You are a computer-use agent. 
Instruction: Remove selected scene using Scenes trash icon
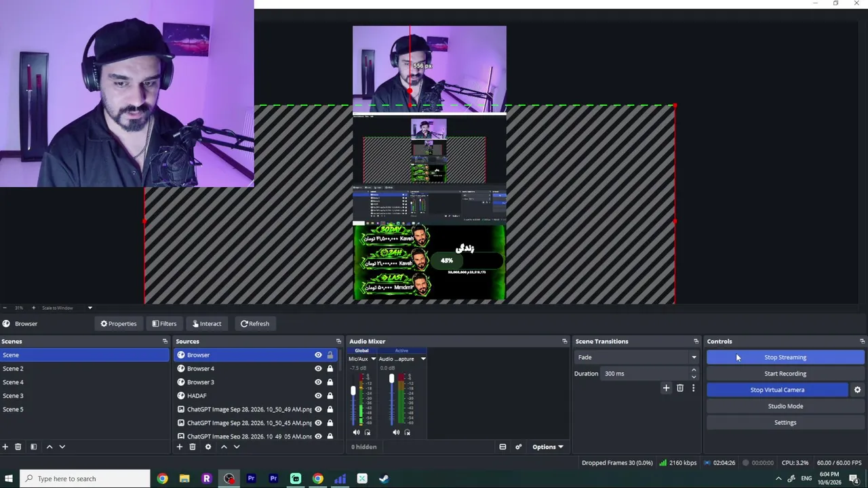(18, 447)
